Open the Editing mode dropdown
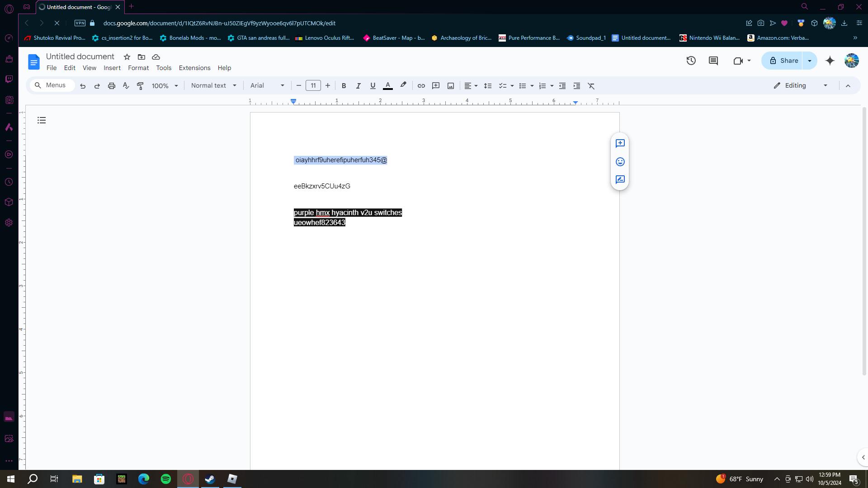 801,86
